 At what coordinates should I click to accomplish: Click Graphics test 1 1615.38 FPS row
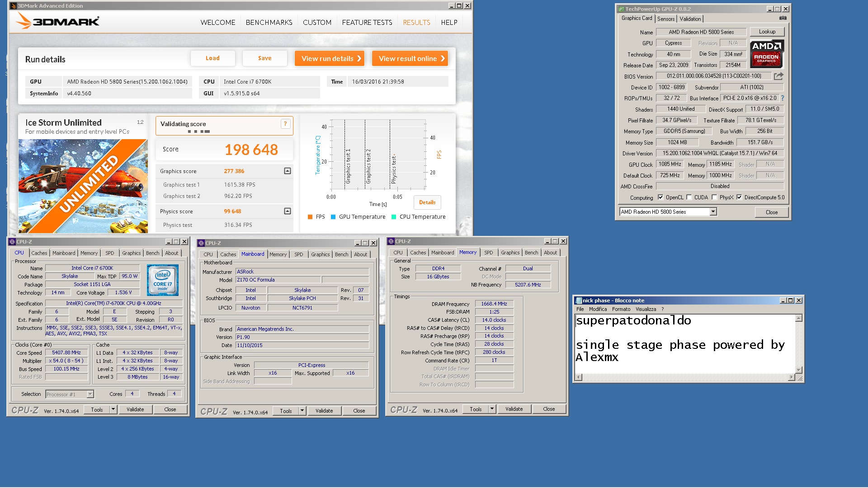[x=225, y=185]
